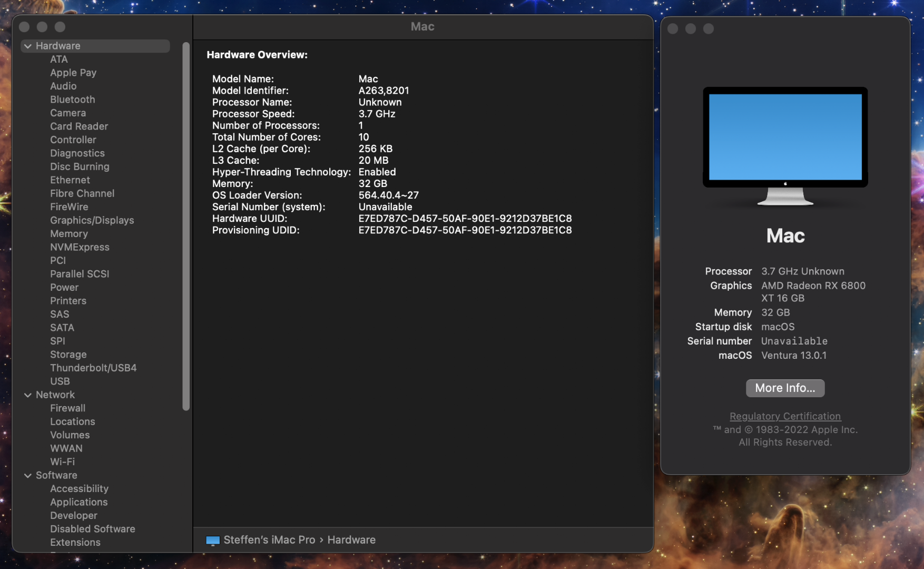Screen dimensions: 924x569
Task: Click the Hardware Overview heading
Action: click(257, 55)
